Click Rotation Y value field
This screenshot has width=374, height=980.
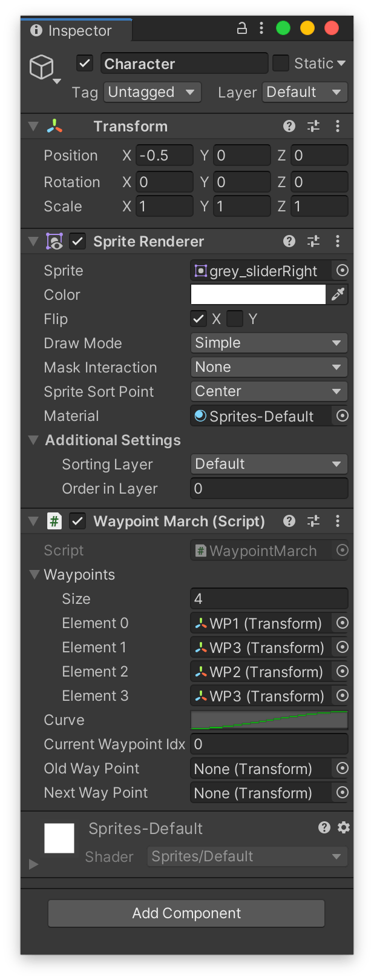[x=242, y=182]
